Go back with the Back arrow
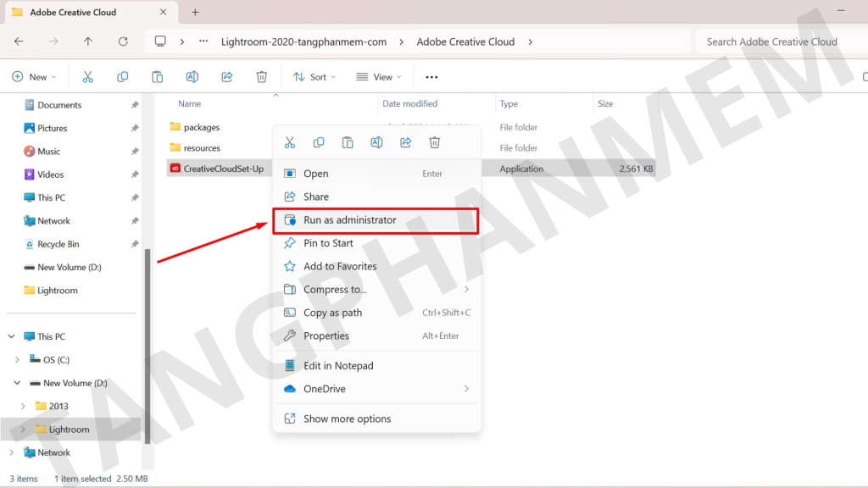 click(x=19, y=42)
